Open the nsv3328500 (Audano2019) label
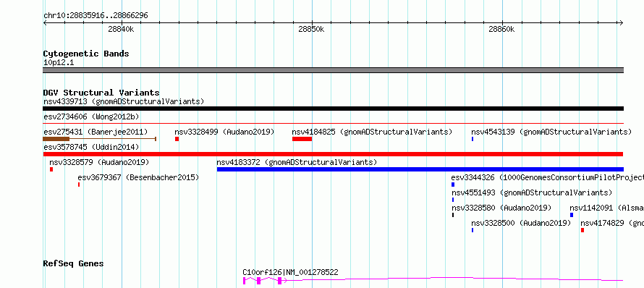644x288 pixels. pos(521,223)
